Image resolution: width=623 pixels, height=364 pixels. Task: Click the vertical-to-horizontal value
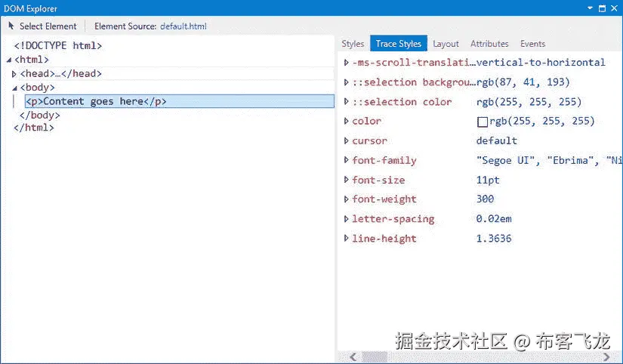(541, 63)
